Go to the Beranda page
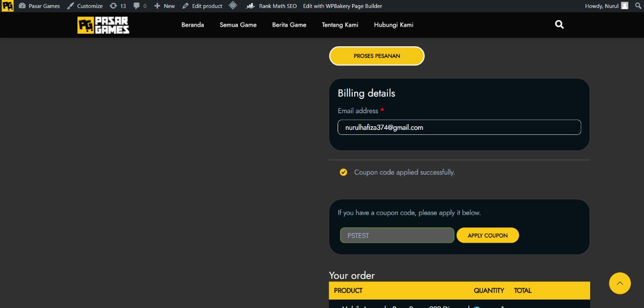The width and height of the screenshot is (644, 308). point(193,25)
